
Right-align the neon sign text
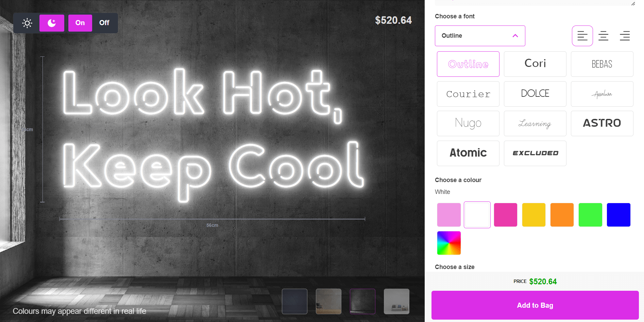click(625, 36)
